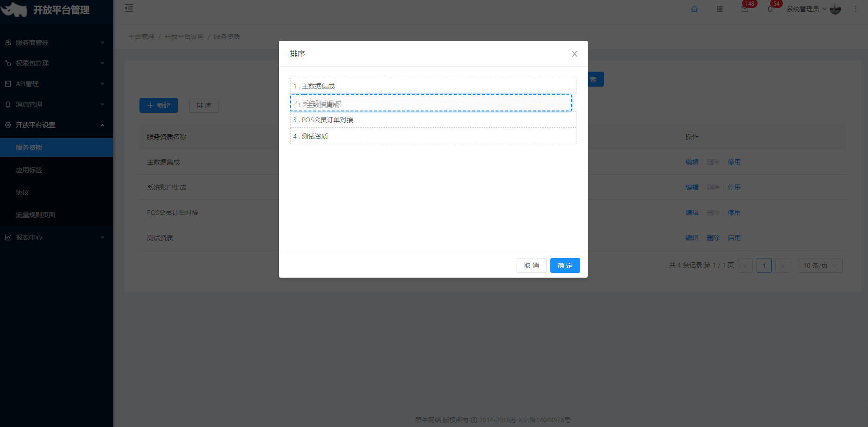Expand the 消息管理 sidebar menu

click(57, 104)
